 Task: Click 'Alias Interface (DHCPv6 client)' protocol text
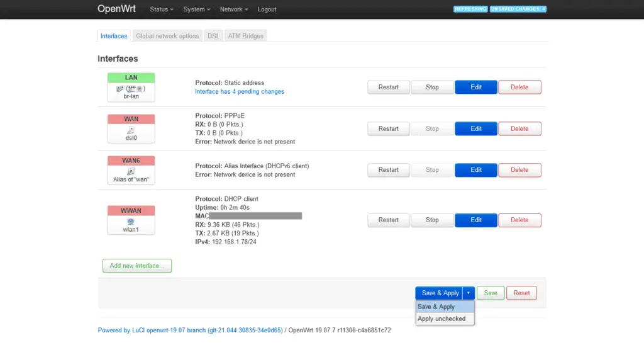[x=267, y=166]
